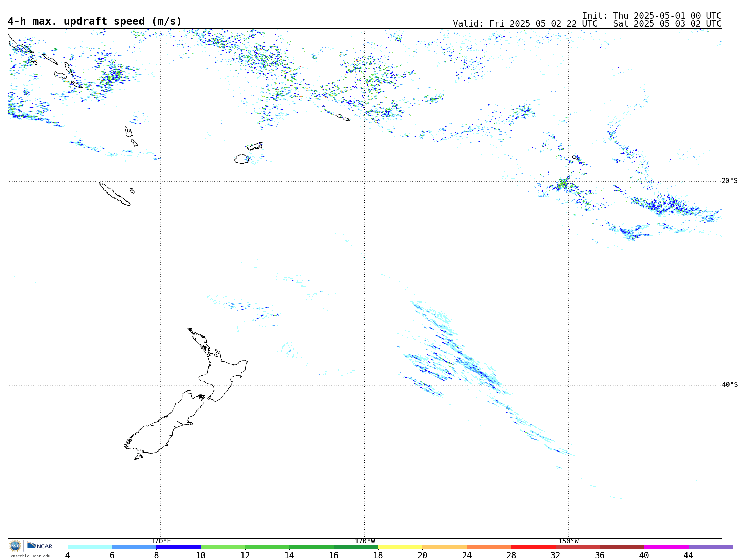Screen dimensions: 744x560
Task: Pick the muted red 32–36 colorbar swatch
Action: 578,547
